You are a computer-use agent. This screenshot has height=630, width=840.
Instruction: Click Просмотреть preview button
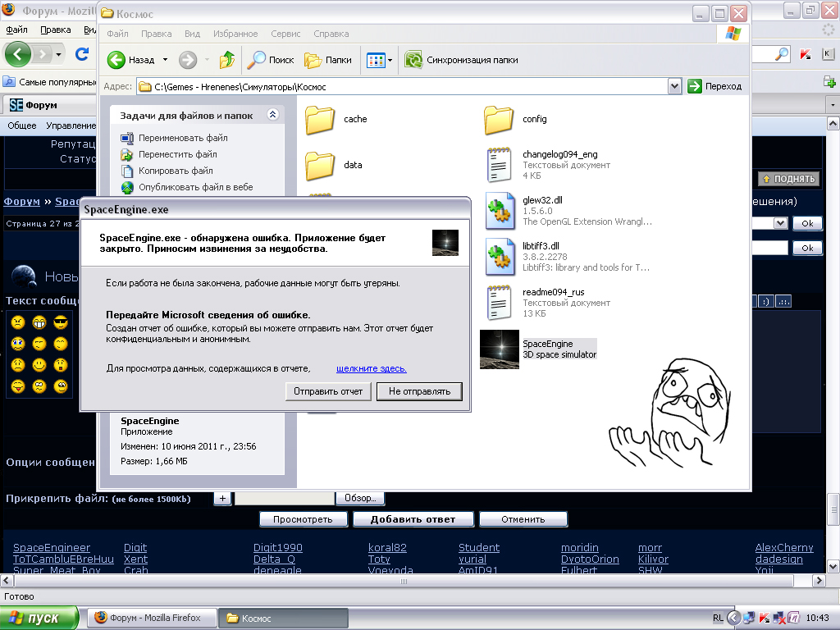point(303,519)
